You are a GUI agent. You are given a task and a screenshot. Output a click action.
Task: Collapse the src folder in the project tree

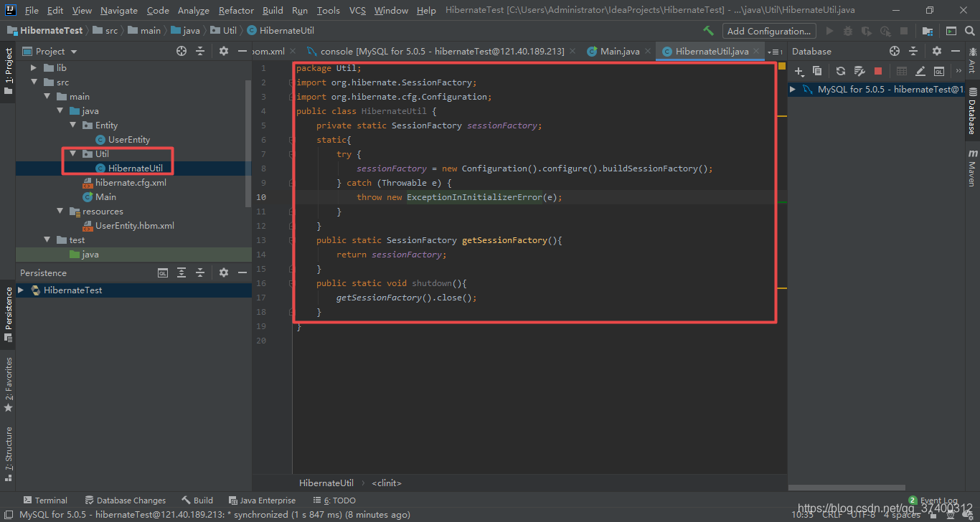coord(34,82)
